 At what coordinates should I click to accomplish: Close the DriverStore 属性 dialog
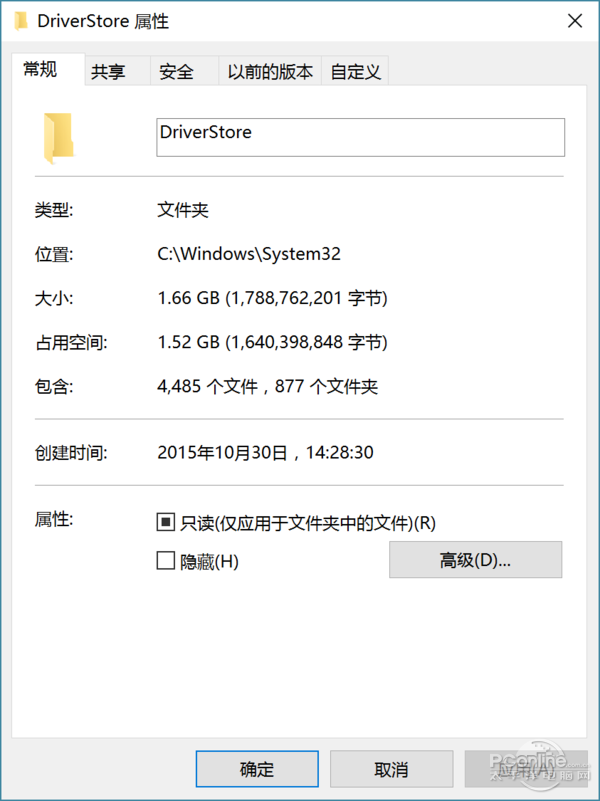[x=575, y=20]
